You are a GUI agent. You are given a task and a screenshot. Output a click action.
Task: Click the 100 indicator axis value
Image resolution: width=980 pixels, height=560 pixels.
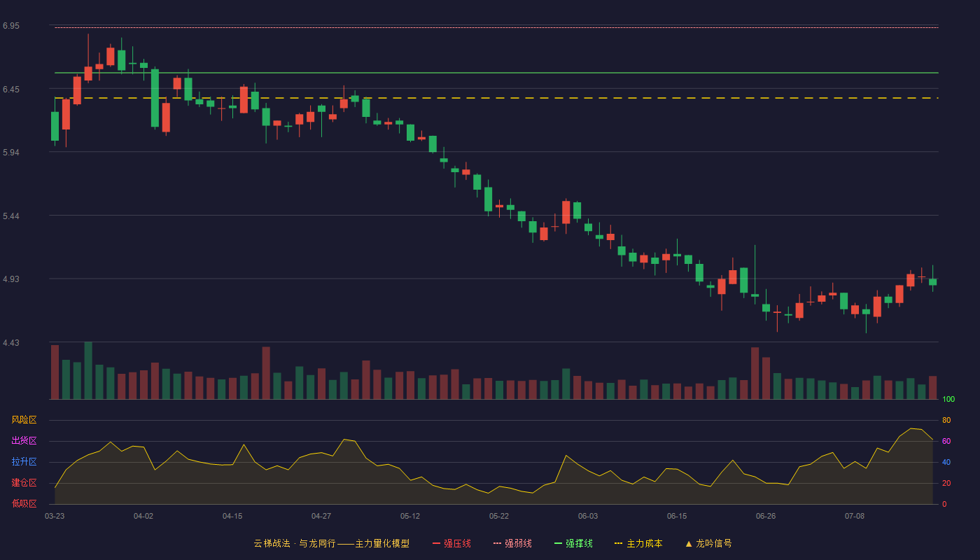click(948, 399)
